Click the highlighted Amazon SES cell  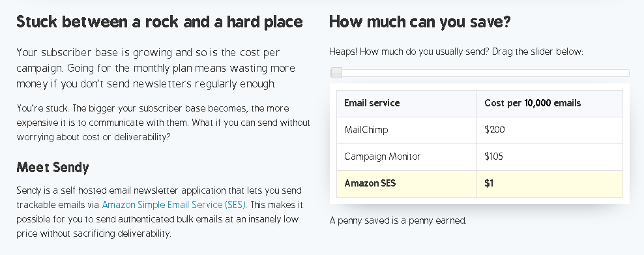[x=407, y=183]
